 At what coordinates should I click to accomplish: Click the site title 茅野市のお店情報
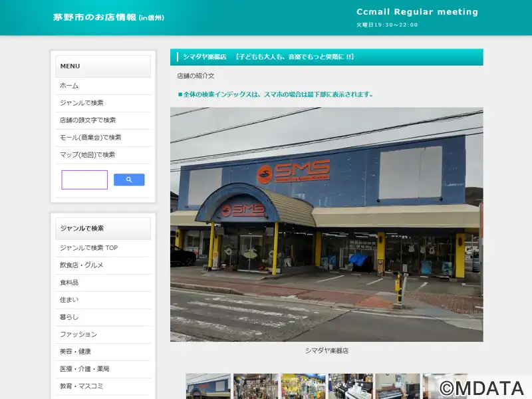pyautogui.click(x=94, y=17)
